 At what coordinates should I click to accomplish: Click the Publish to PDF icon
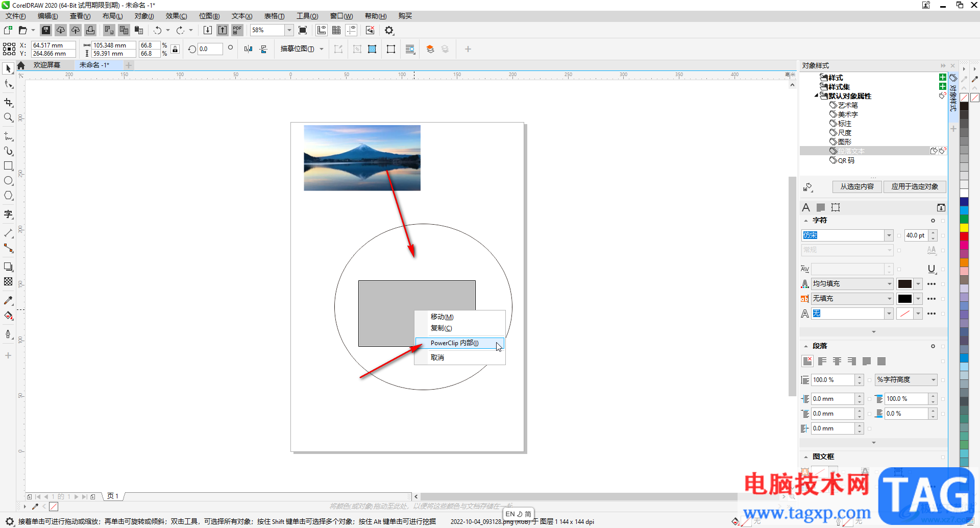[x=237, y=30]
